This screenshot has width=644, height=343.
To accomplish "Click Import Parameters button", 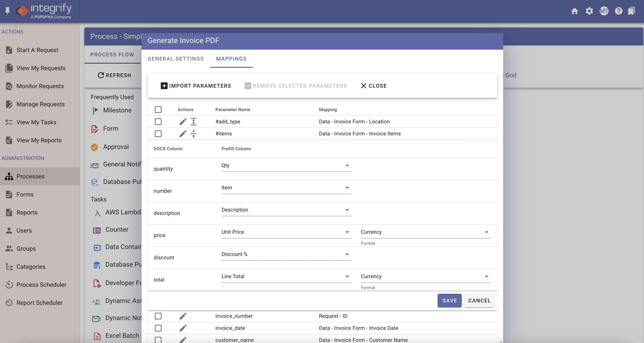I will pos(196,86).
